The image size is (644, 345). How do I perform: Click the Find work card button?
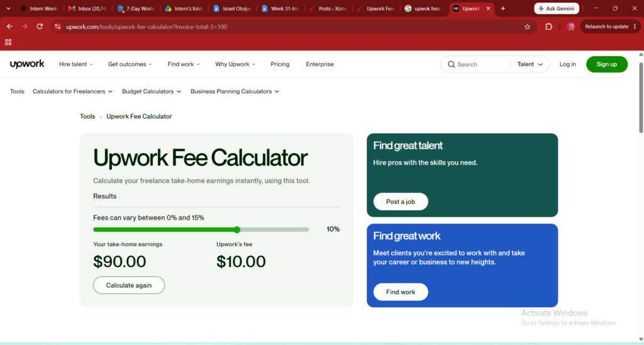pos(401,292)
